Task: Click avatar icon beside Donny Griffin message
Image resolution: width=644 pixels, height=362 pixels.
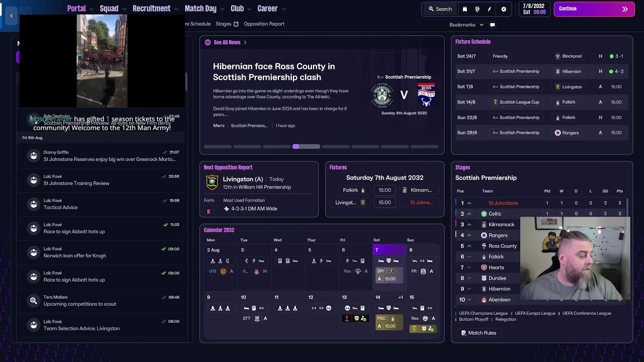Action: (33, 156)
